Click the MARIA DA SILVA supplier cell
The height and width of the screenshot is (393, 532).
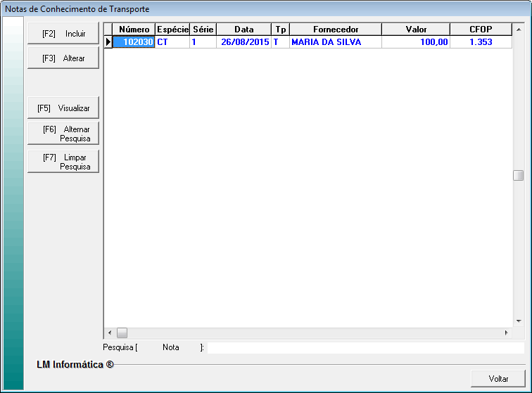point(336,42)
